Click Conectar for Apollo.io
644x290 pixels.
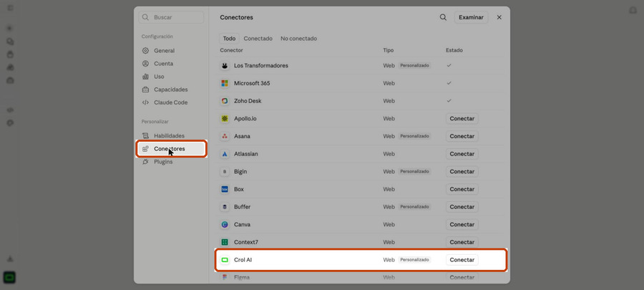click(462, 119)
